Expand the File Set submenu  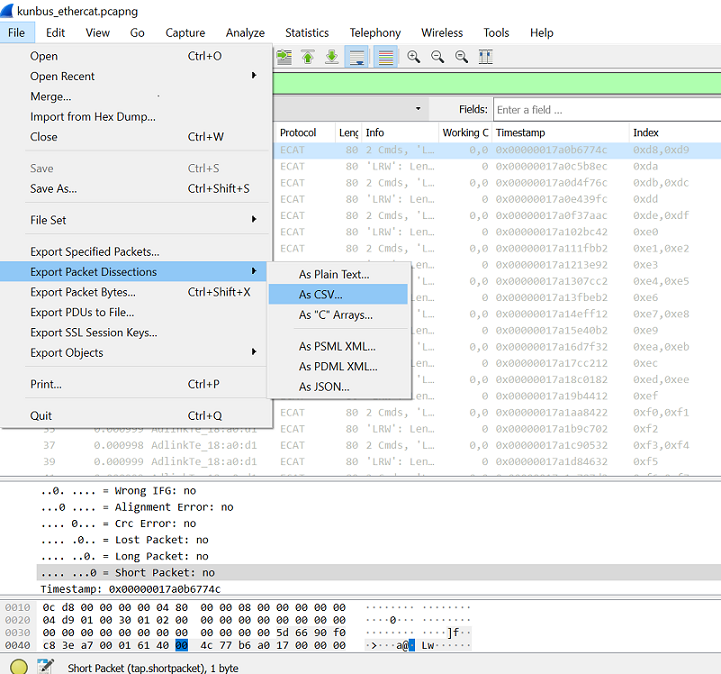[253, 219]
